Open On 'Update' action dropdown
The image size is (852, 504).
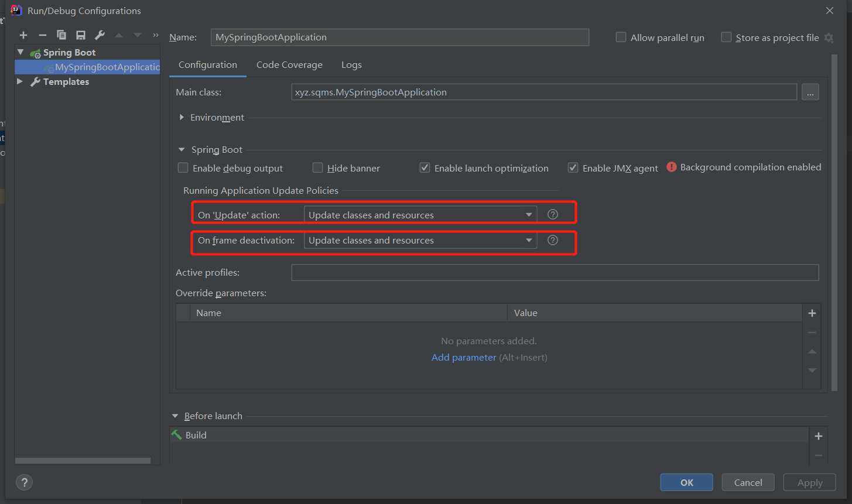pyautogui.click(x=420, y=215)
